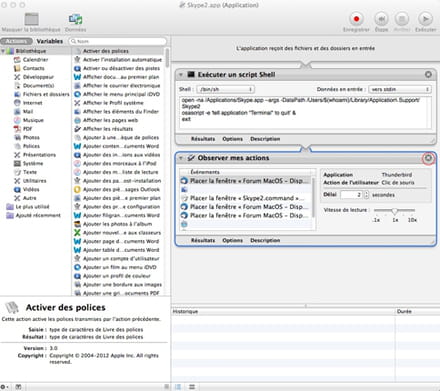
Task: Open Description of Observer mes actions
Action: point(265,240)
